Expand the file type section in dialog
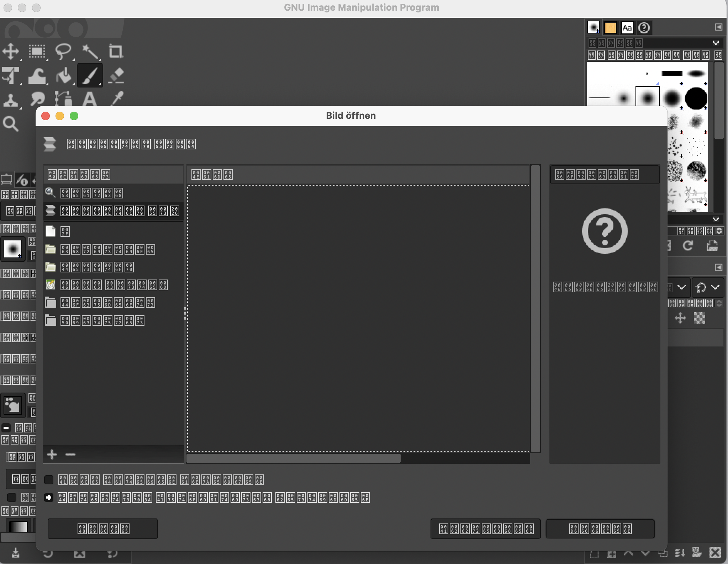This screenshot has height=564, width=728. (49, 498)
